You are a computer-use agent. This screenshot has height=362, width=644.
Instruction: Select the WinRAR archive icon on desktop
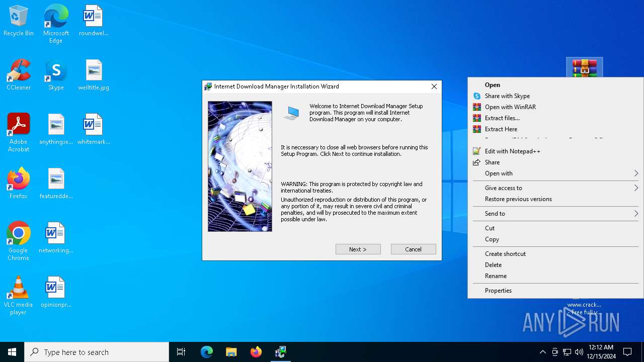pos(584,67)
